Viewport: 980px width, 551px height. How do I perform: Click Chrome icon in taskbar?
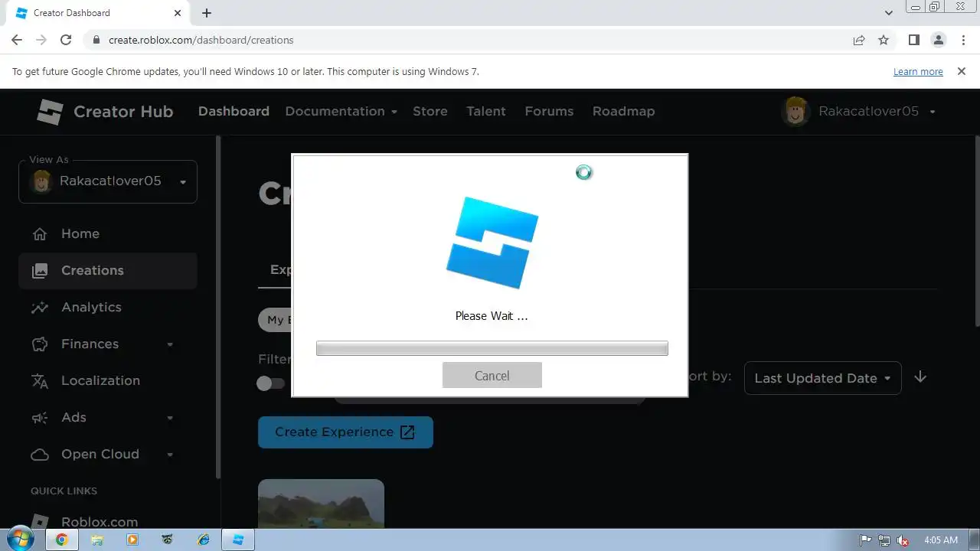pyautogui.click(x=62, y=540)
